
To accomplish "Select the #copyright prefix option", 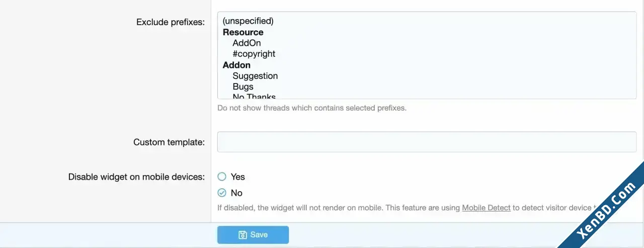I will pos(254,54).
